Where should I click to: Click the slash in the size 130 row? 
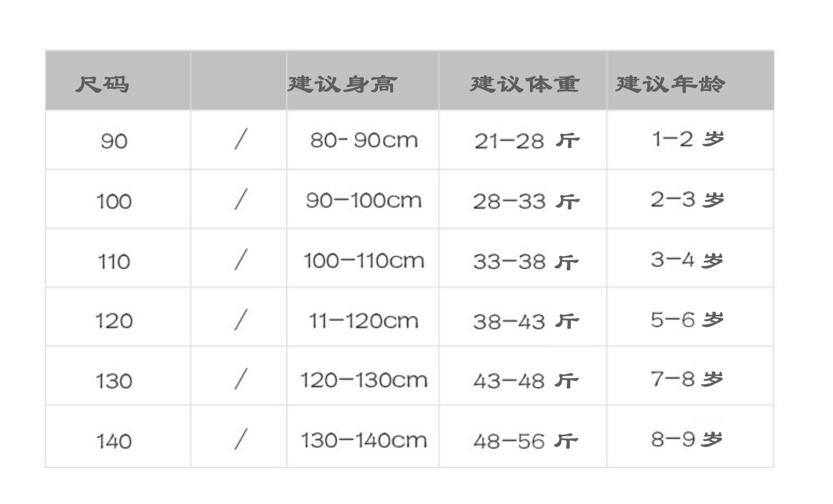click(241, 379)
